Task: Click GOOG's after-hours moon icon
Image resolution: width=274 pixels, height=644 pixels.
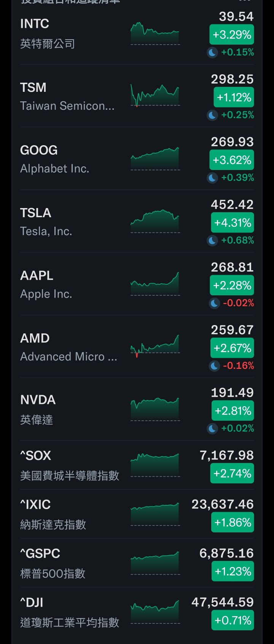Action: pos(212,178)
